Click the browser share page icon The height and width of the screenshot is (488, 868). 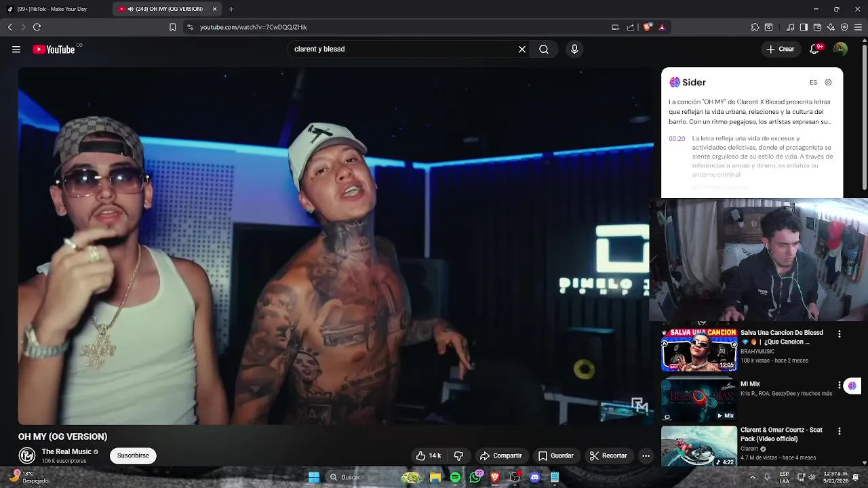[x=631, y=27]
